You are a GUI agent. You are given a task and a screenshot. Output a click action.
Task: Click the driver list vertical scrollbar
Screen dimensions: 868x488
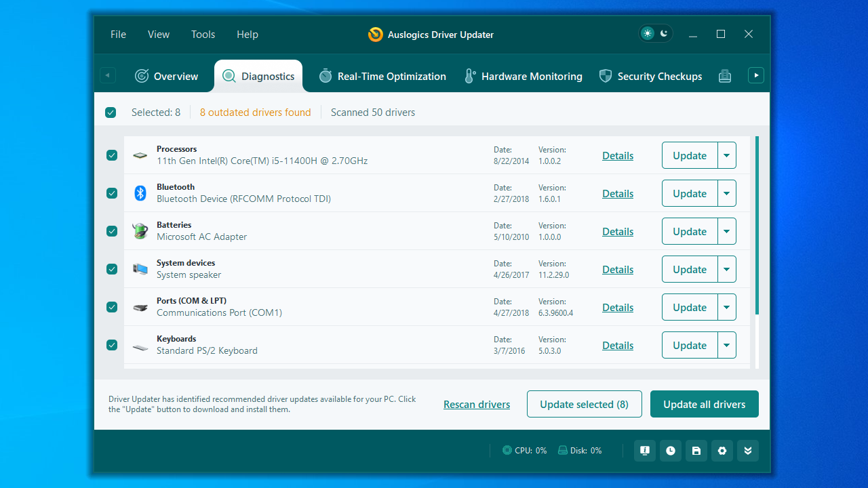tap(757, 225)
